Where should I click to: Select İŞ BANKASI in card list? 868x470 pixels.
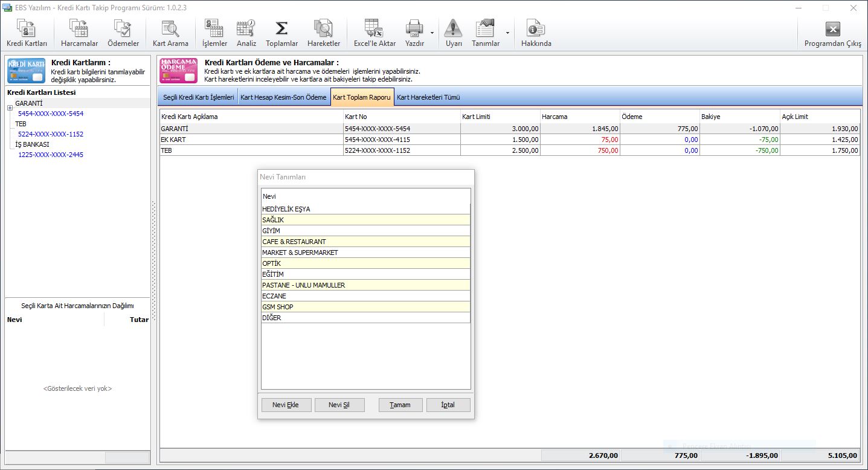click(33, 144)
